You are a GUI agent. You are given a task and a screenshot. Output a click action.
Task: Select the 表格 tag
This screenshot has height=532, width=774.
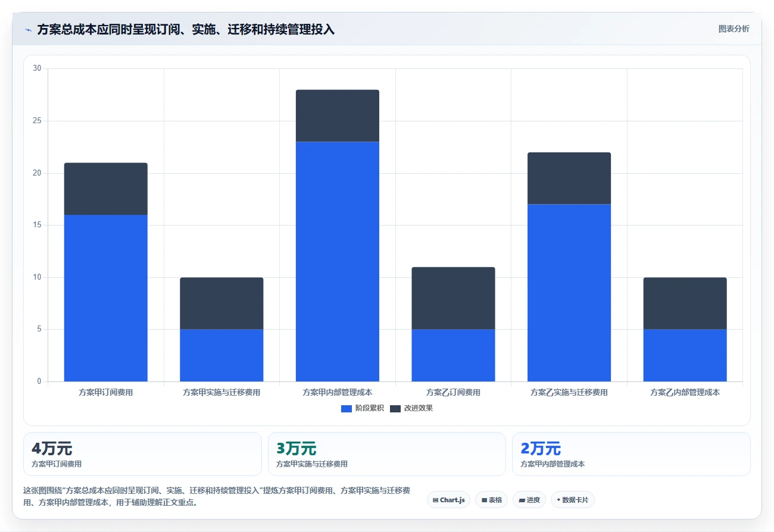[x=492, y=500]
